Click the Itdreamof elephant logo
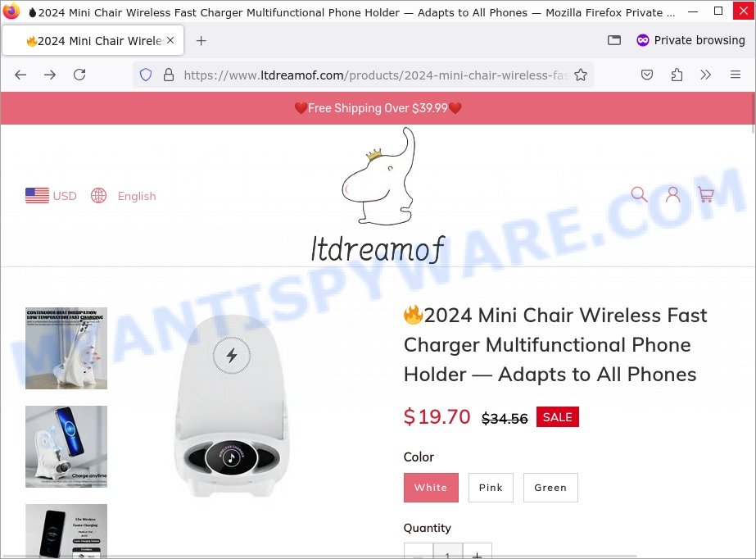The image size is (756, 559). tap(378, 195)
